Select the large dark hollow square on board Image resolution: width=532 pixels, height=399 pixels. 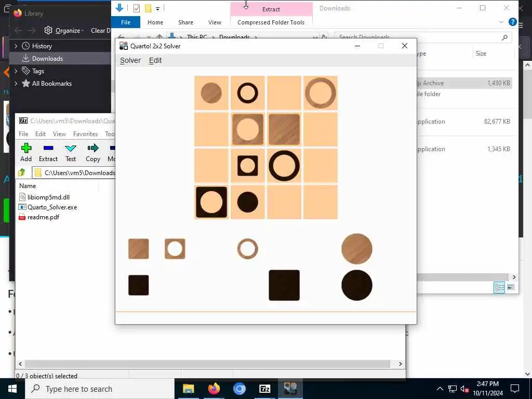pos(211,202)
